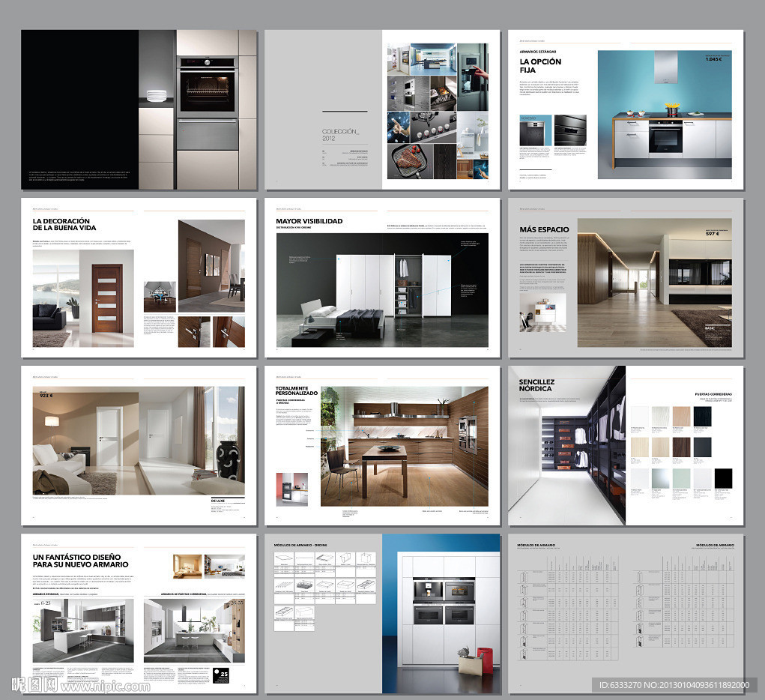Viewport: 765px width, 700px height.
Task: Click the "DE LUXE" caption
Action: pos(217,501)
